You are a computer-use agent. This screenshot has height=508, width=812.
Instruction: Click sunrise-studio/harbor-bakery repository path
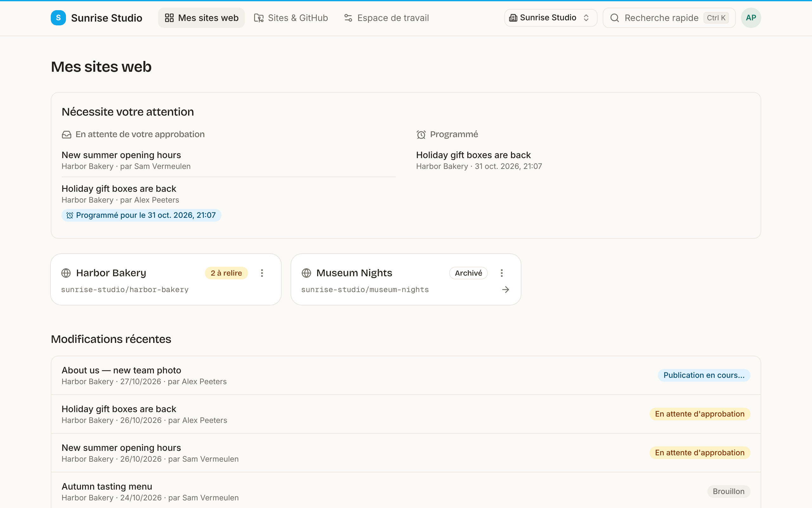(x=125, y=290)
